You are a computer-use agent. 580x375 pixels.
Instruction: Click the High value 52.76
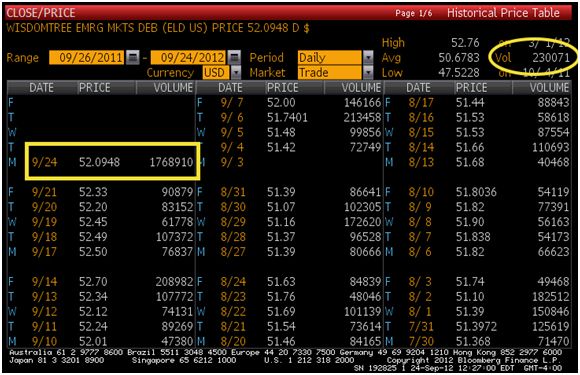(x=465, y=43)
